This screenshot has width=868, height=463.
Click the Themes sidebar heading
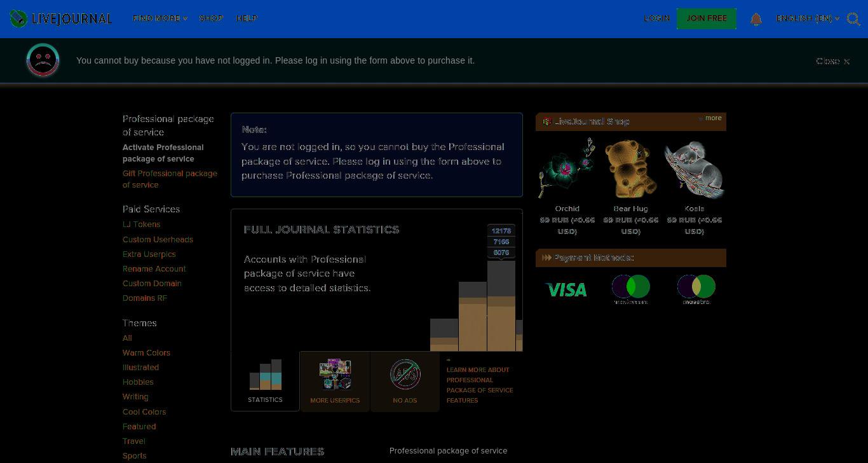(x=140, y=323)
